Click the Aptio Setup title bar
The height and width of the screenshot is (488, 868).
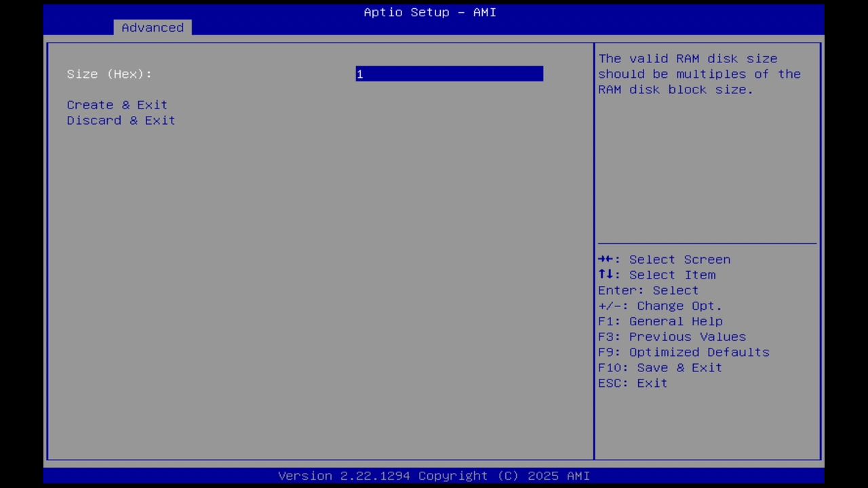click(429, 12)
